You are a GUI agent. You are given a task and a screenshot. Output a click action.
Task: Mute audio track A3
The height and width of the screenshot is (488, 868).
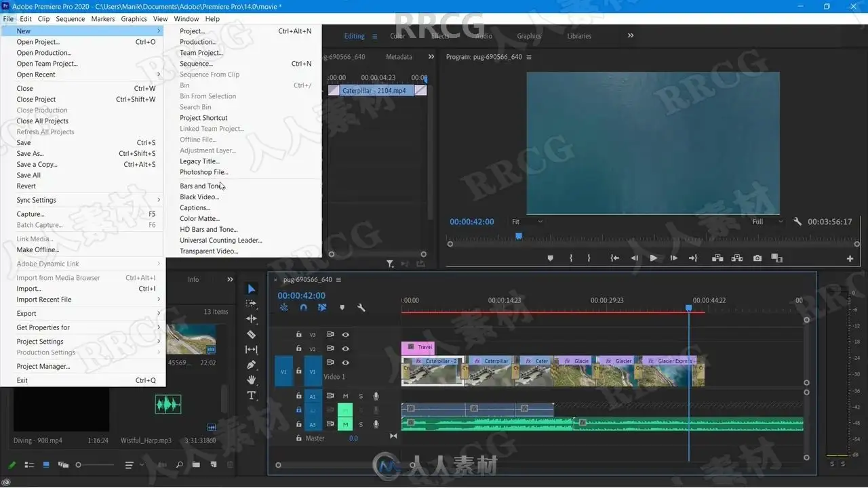click(x=345, y=424)
